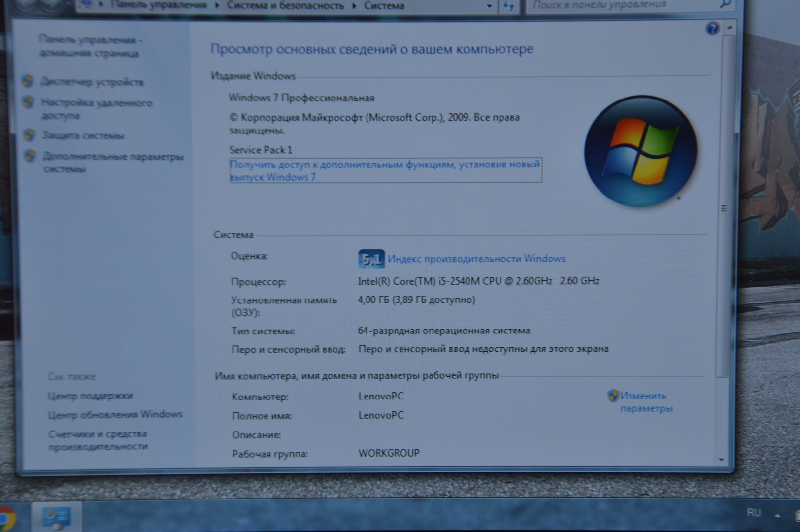
Task: Click the WORKGROUP value
Action: pos(389,453)
